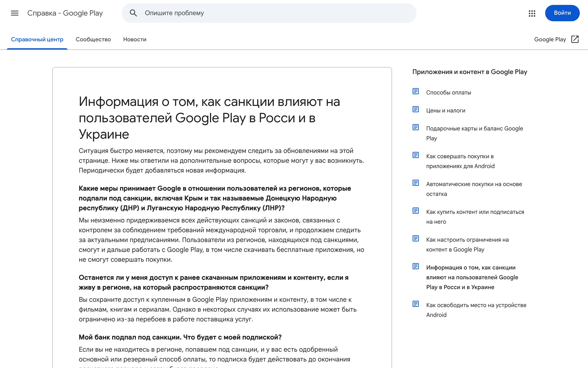The width and height of the screenshot is (588, 368).
Task: Switch to the Новости tab
Action: (135, 39)
